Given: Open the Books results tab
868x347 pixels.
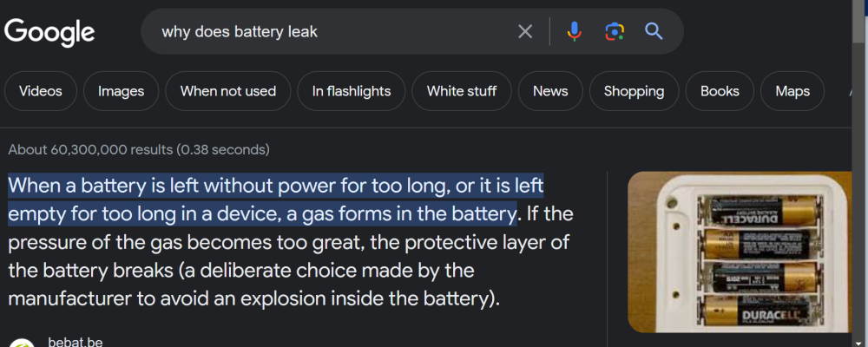Looking at the screenshot, I should click(720, 91).
